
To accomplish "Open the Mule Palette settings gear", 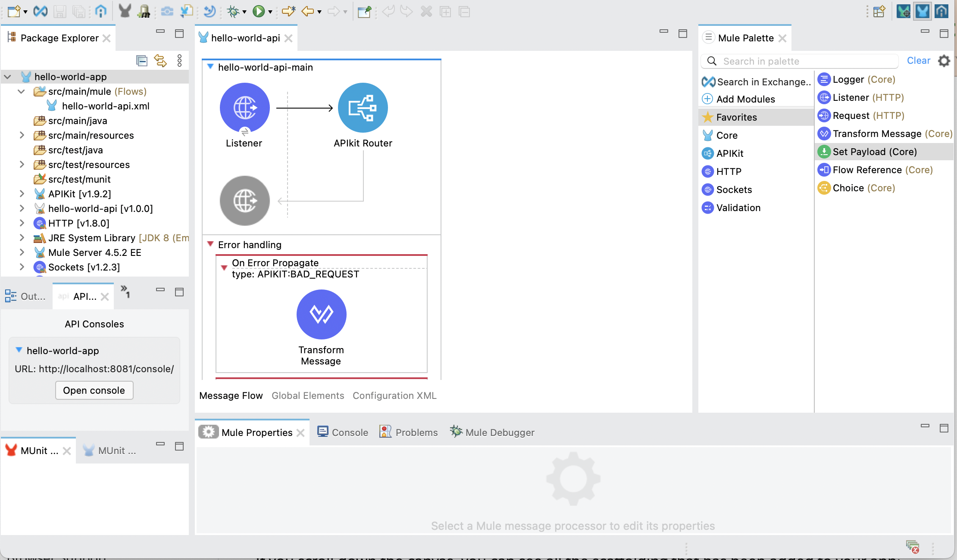I will coord(944,61).
